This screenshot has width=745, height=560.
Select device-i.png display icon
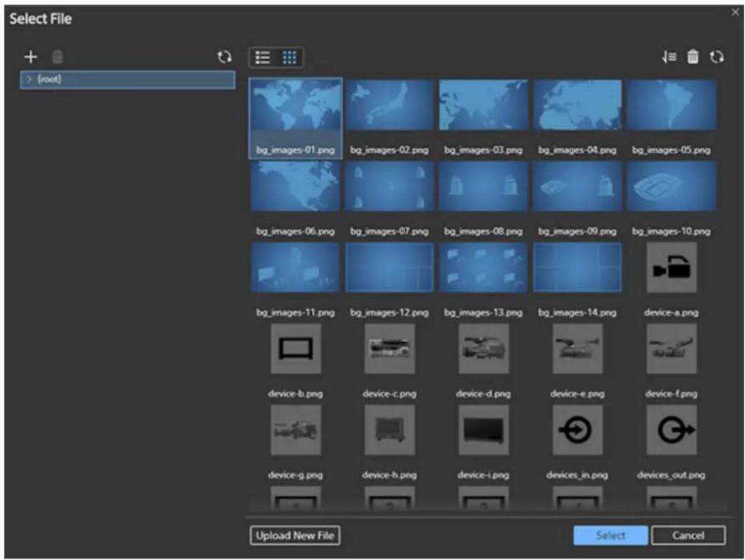click(484, 430)
